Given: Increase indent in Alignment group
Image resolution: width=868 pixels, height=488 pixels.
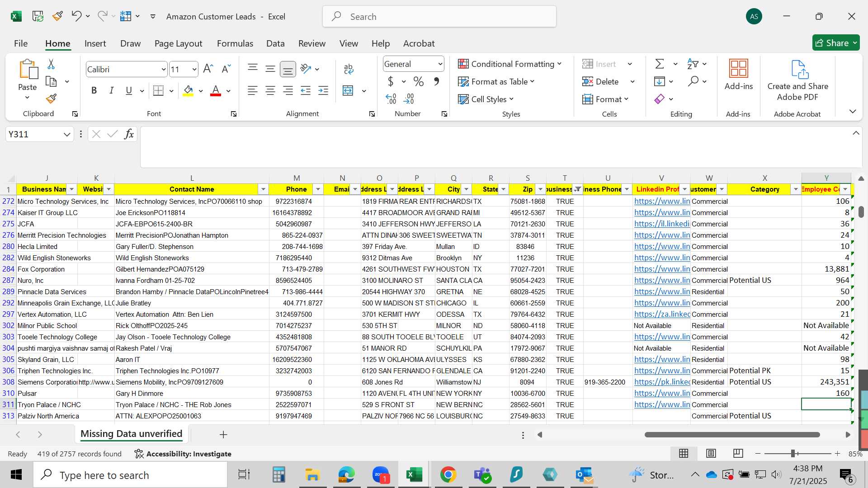Looking at the screenshot, I should 323,90.
